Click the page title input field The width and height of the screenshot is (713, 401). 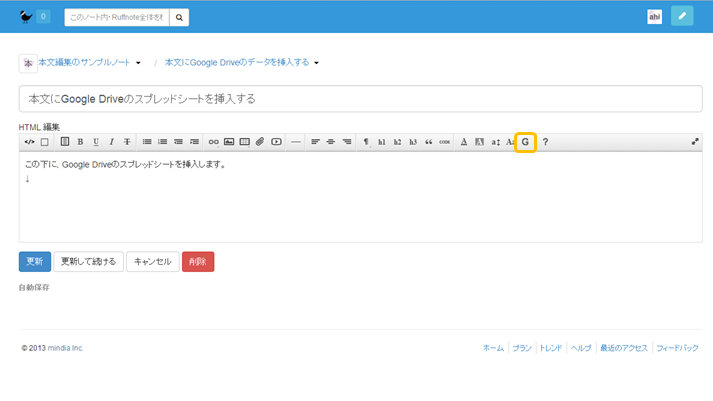pos(360,99)
